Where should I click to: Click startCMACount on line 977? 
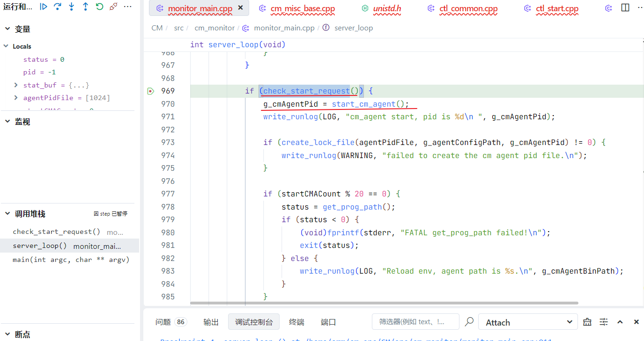[311, 194]
